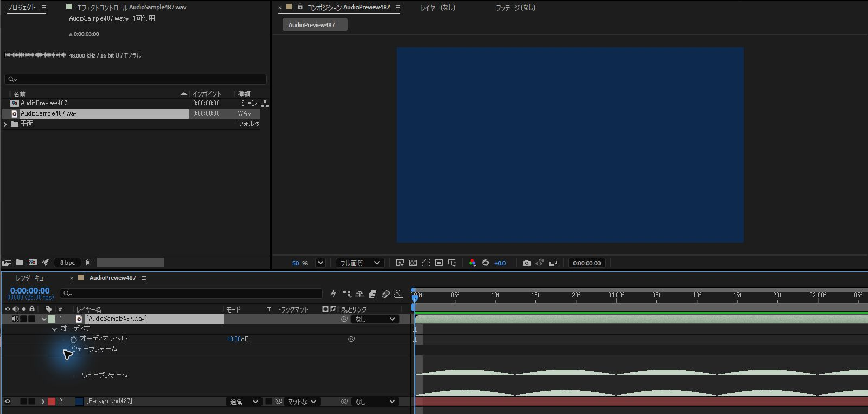Reset exposure with the aperture icon
This screenshot has width=868, height=414.
coord(486,263)
